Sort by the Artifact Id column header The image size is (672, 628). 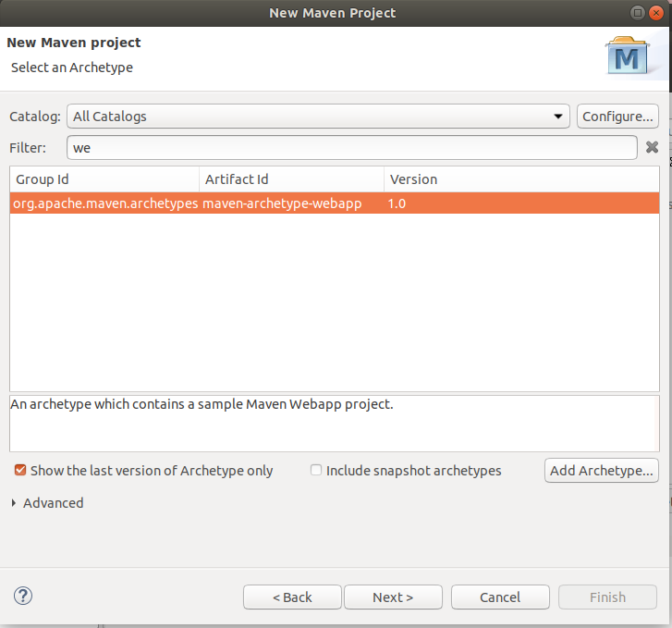click(291, 179)
